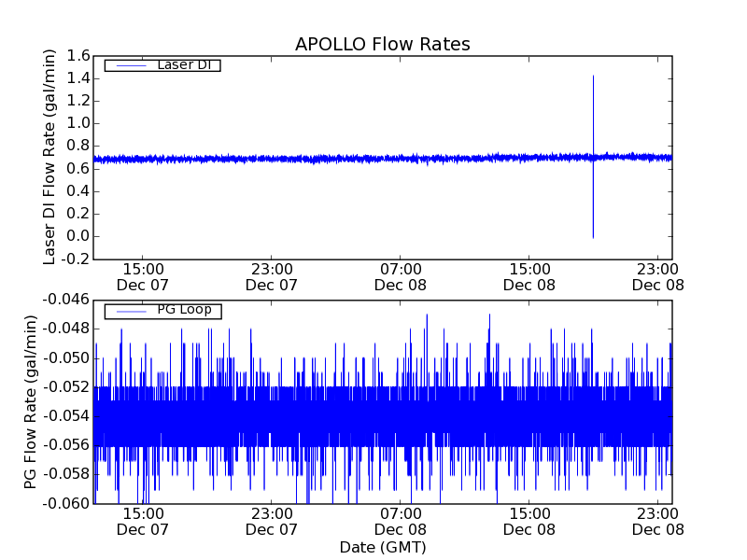Viewport: 747px width, 560px height.
Task: Click upper plot's "07:00 Dec 08" time tick
Action: point(400,276)
